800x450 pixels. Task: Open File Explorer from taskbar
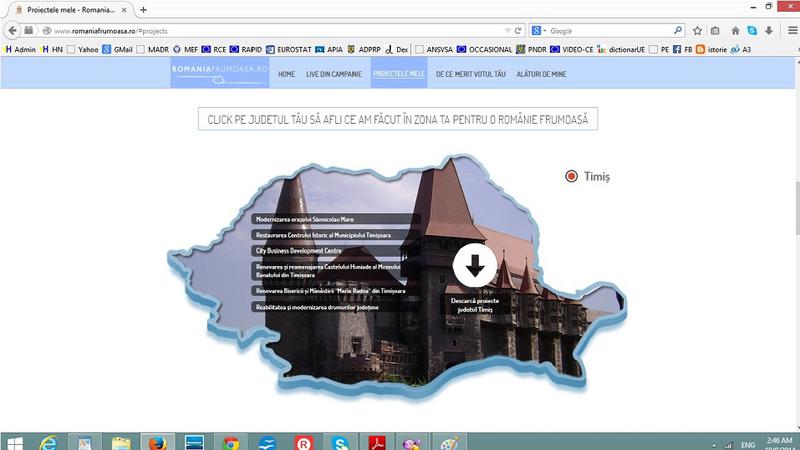point(121,443)
